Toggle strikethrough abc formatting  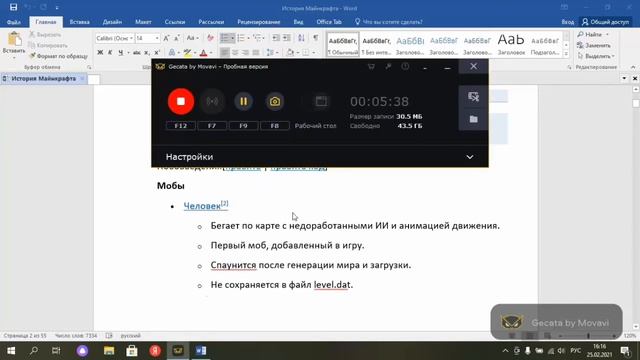(x=137, y=52)
